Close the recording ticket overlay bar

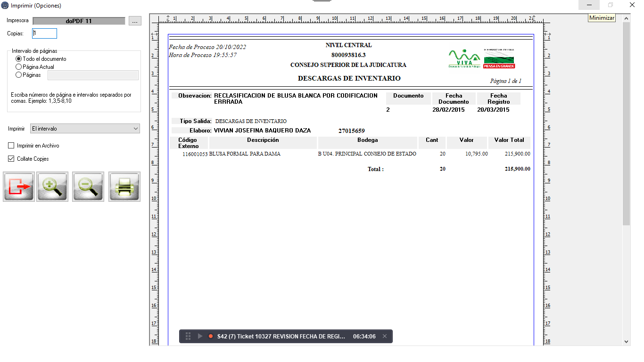tap(385, 336)
